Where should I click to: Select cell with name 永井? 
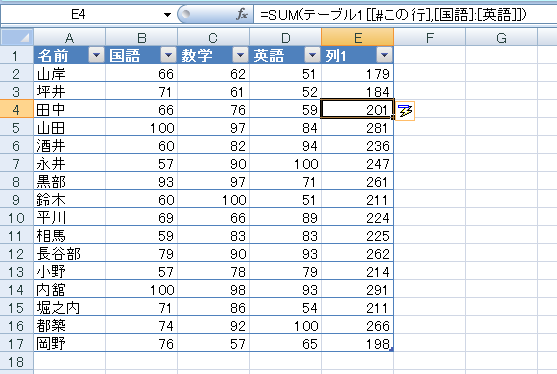[x=70, y=163]
